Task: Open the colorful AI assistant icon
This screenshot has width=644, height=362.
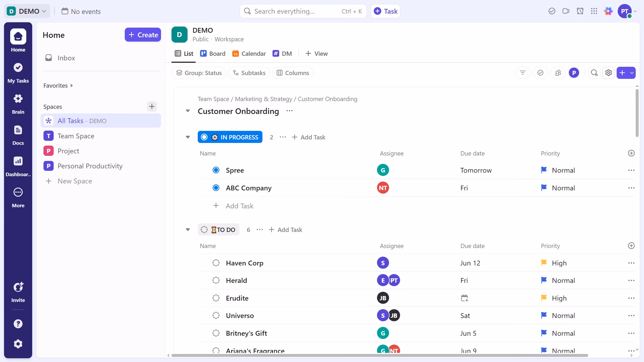Action: (x=608, y=11)
